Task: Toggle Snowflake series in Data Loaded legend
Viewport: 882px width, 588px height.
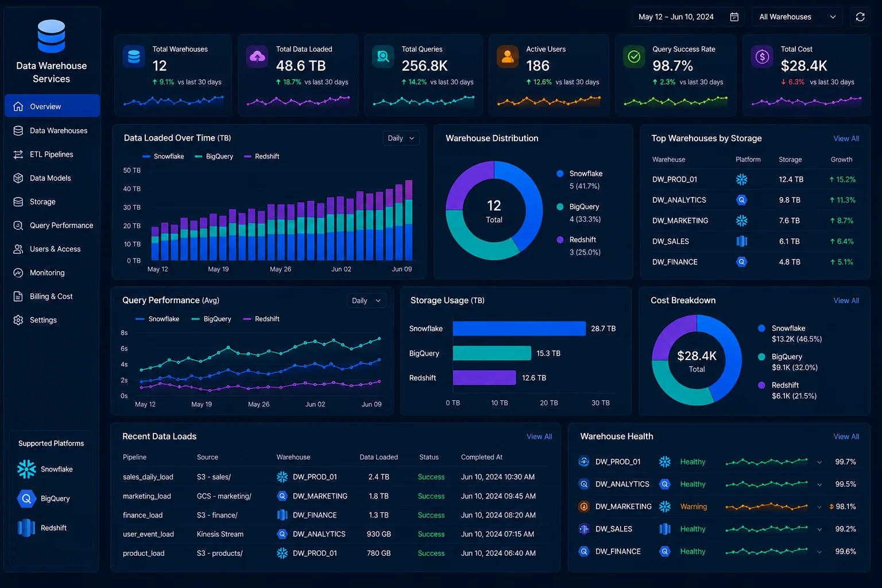Action: click(x=163, y=156)
